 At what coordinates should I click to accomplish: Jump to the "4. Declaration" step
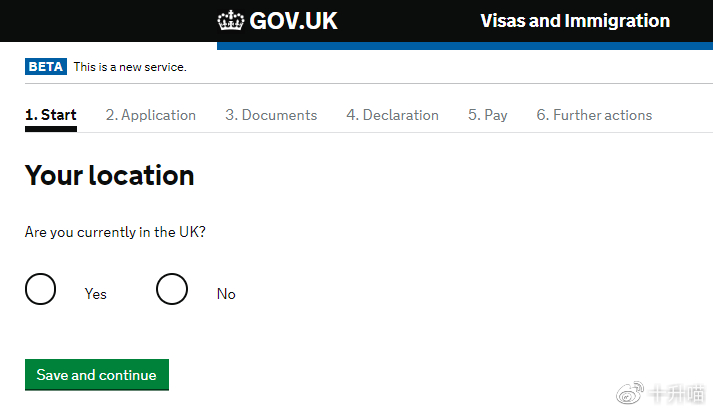coord(392,115)
